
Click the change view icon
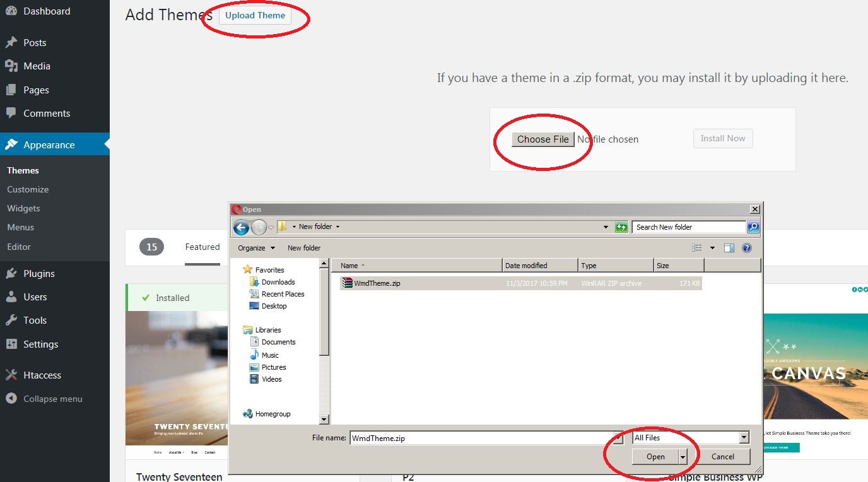pos(697,248)
